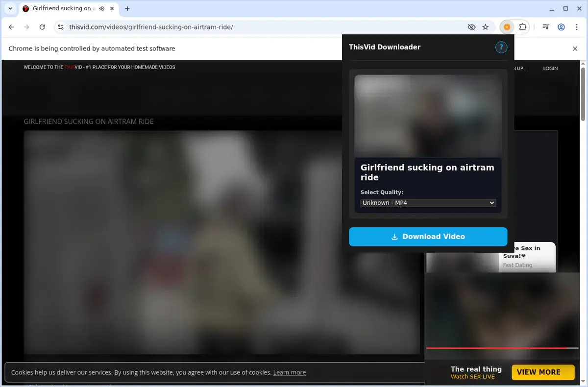Click the VIEW MORE button
The image size is (588, 387).
pyautogui.click(x=543, y=372)
